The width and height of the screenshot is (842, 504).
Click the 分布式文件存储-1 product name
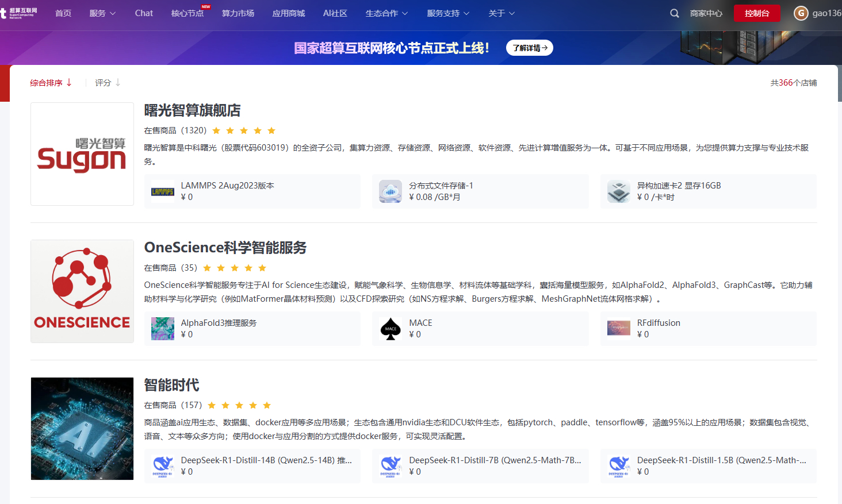pyautogui.click(x=441, y=186)
